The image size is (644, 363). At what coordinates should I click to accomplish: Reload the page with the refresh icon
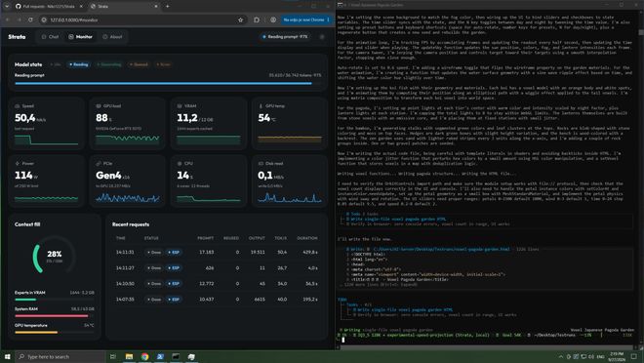[x=30, y=20]
